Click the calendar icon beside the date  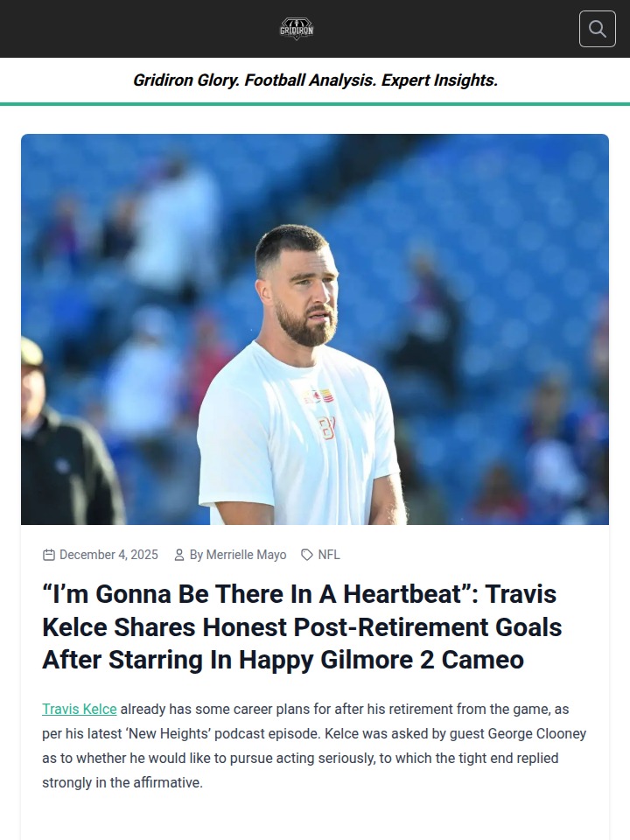point(49,555)
